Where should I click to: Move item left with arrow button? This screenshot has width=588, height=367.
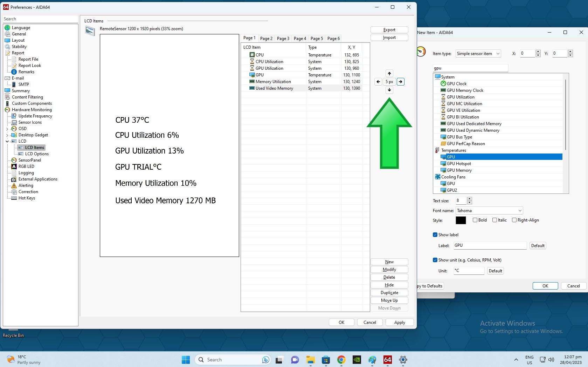coord(378,82)
